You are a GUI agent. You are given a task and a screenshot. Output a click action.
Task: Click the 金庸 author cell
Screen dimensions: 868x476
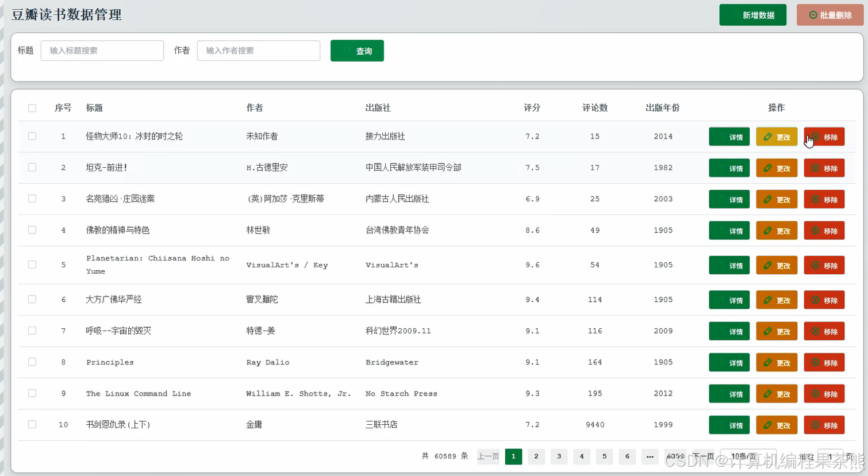click(254, 424)
